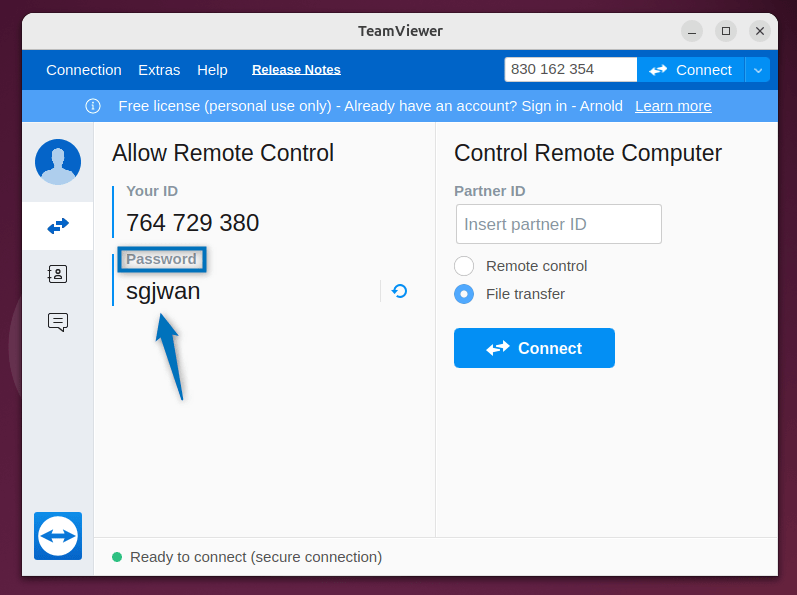The height and width of the screenshot is (595, 797).
Task: Click the Learn more link
Action: pyautogui.click(x=673, y=106)
